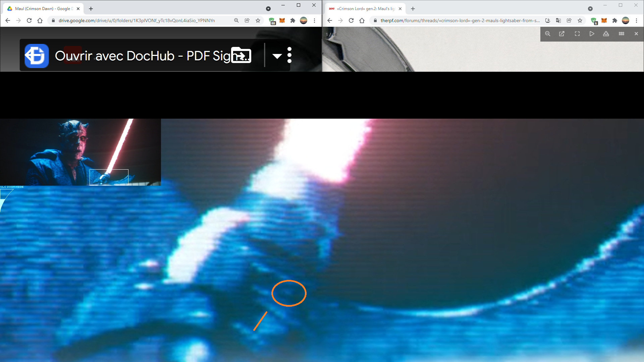The height and width of the screenshot is (362, 644).
Task: Click the lock icon beside drive.google.com
Action: click(x=53, y=20)
